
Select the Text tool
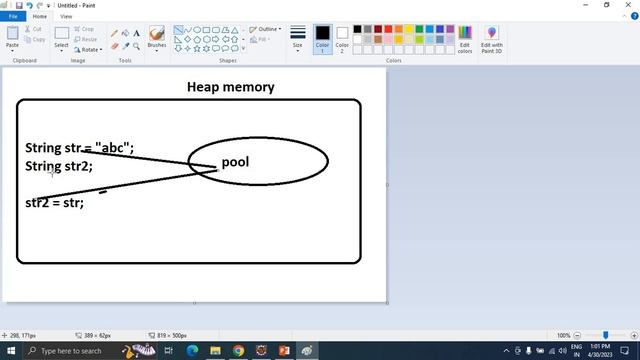point(136,33)
